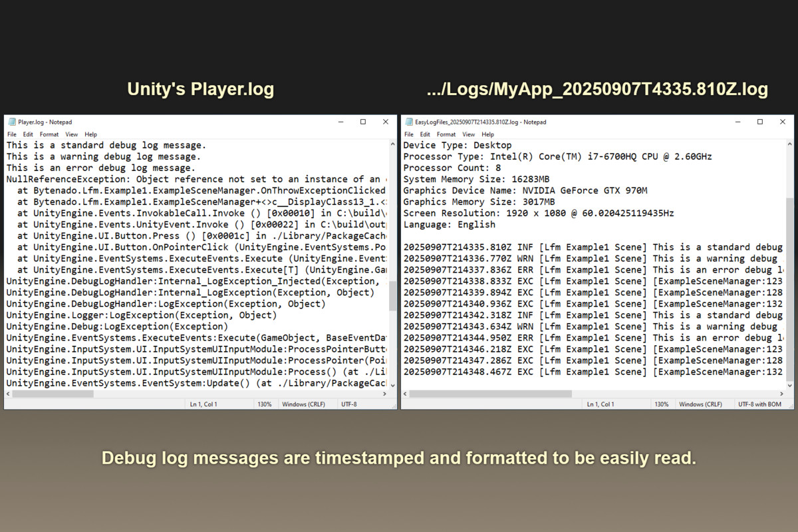Open Format menu in Player.log window
This screenshot has height=532, width=798.
click(x=49, y=134)
